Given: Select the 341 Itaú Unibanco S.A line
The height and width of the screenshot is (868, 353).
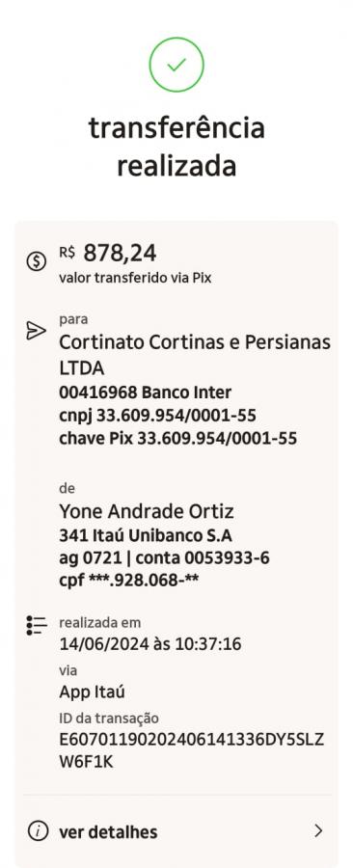Looking at the screenshot, I should [x=146, y=535].
